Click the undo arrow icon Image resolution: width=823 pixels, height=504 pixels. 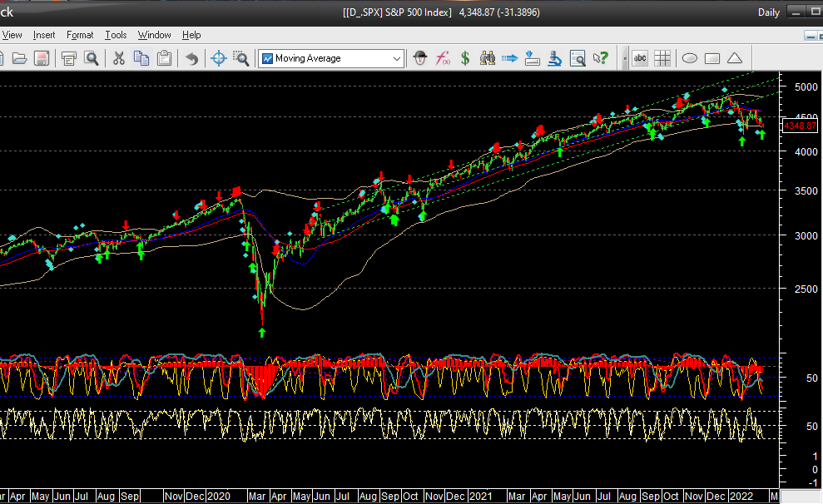click(x=192, y=58)
